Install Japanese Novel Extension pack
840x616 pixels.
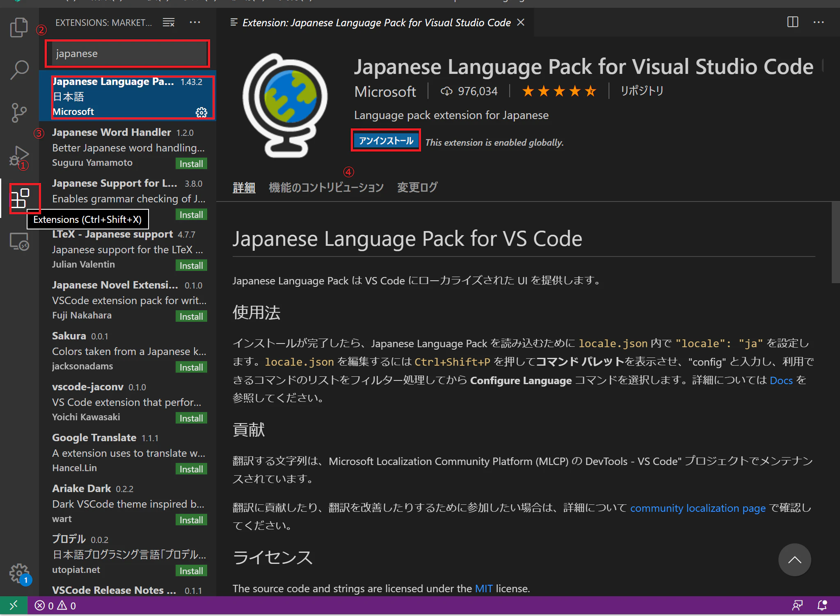pos(191,316)
